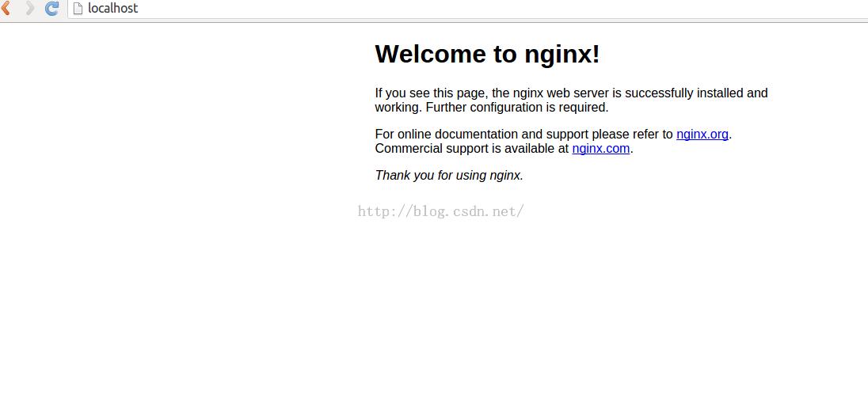The height and width of the screenshot is (406, 868).
Task: Click the "Welcome to nginx!" heading
Action: pyautogui.click(x=487, y=54)
